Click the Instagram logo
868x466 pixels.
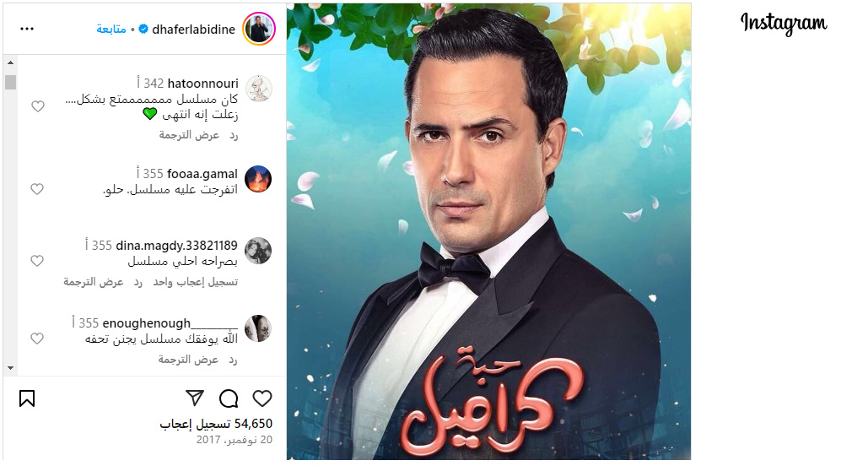[784, 24]
